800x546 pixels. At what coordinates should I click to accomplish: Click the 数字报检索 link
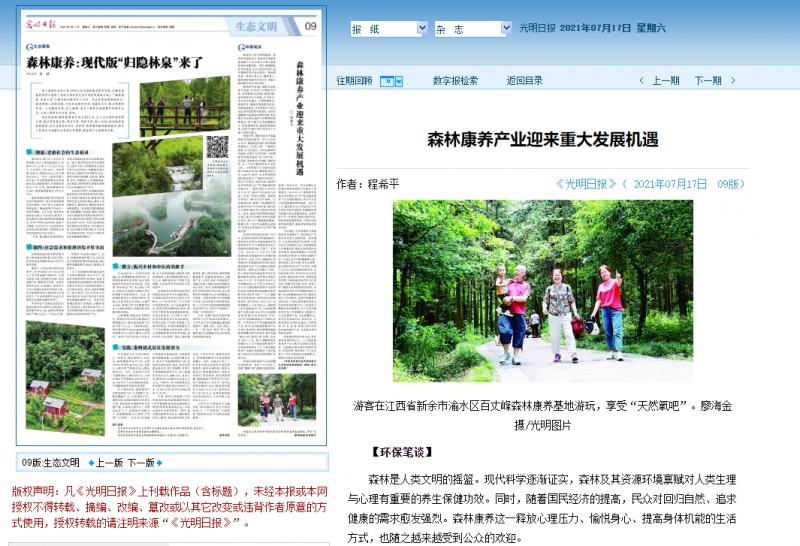pyautogui.click(x=455, y=81)
